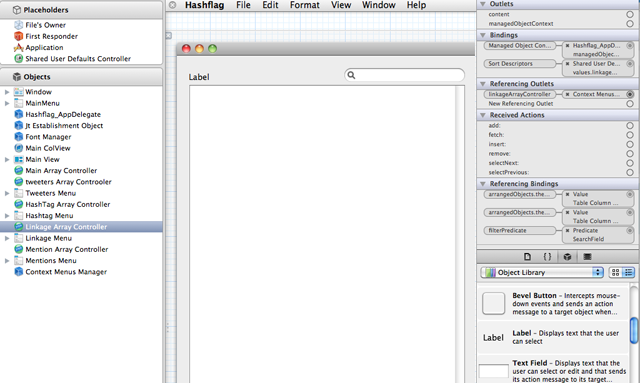Open the Window menu in menu bar
This screenshot has height=383, width=640.
point(378,5)
